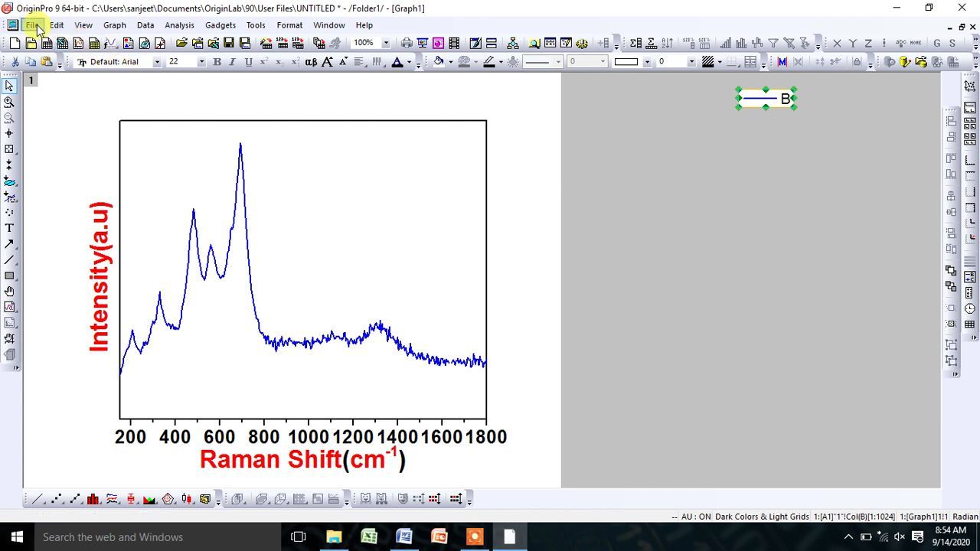
Task: Click the Print icon
Action: coord(407,43)
